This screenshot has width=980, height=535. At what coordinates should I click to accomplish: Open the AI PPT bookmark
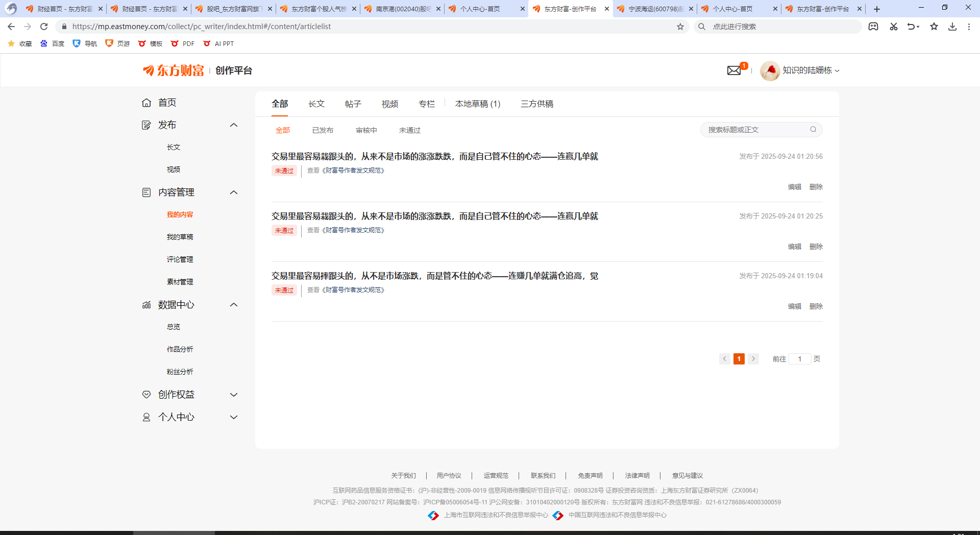tap(218, 44)
